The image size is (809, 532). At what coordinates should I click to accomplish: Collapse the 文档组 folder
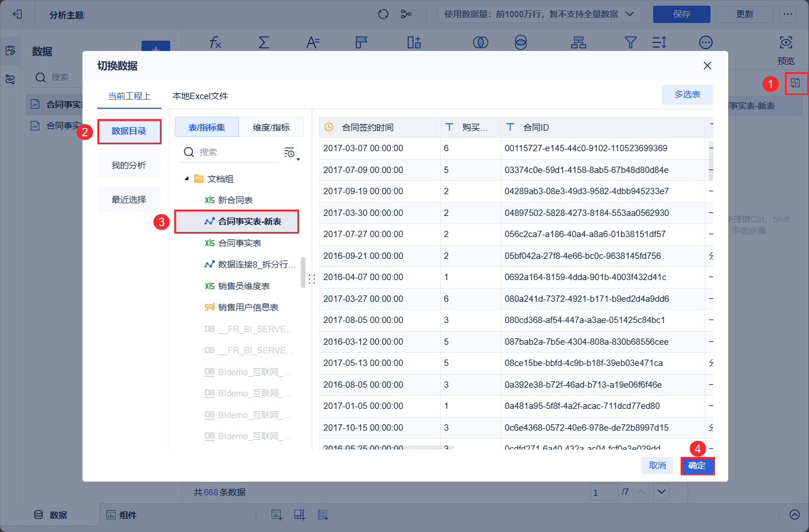click(x=187, y=179)
